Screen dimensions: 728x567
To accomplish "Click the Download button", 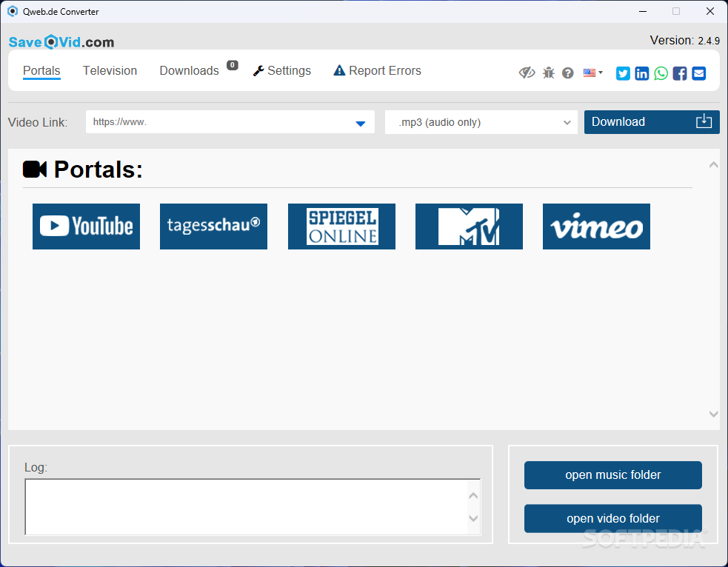I will coord(652,122).
